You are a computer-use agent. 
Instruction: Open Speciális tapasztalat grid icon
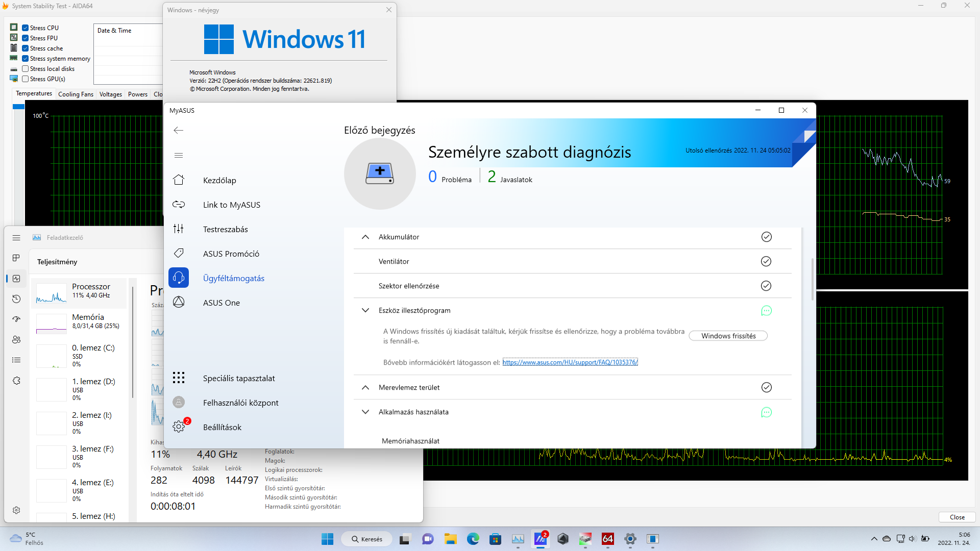pyautogui.click(x=179, y=378)
